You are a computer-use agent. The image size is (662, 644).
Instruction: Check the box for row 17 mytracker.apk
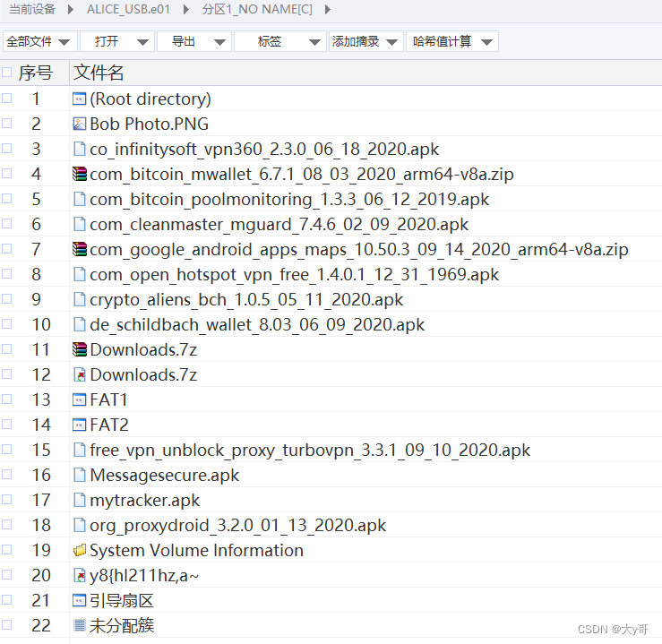(x=7, y=499)
